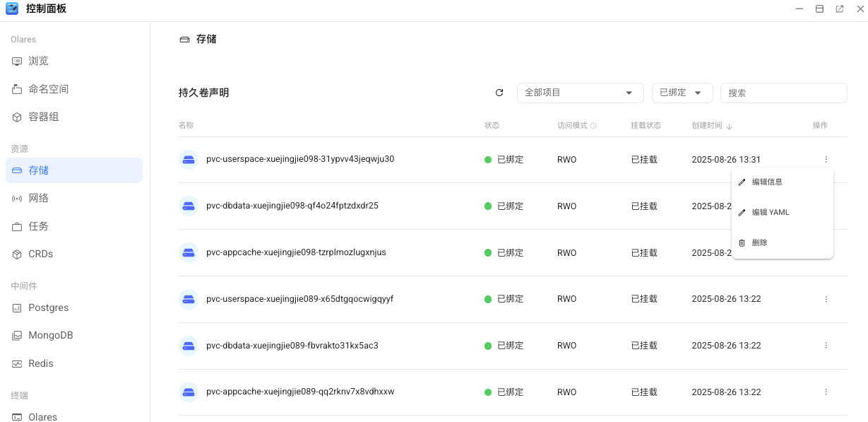Open actions menu for pvc-userspace-xuejingjie089 row
This screenshot has height=422, width=868.
point(826,299)
